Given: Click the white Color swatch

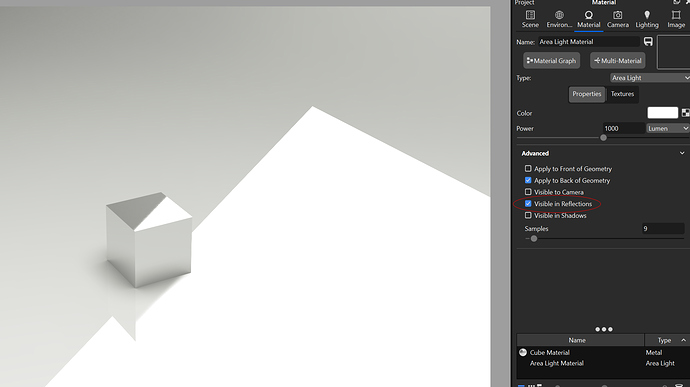Looking at the screenshot, I should coord(662,113).
